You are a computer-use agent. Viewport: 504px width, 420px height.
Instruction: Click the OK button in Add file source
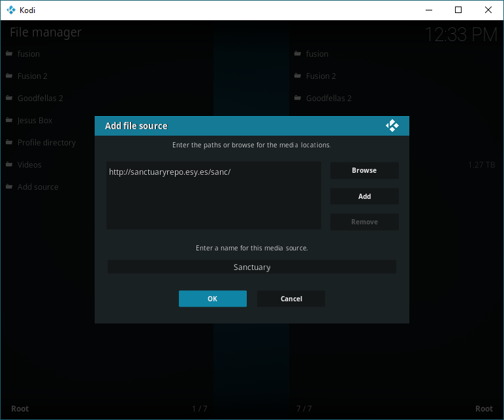(212, 299)
